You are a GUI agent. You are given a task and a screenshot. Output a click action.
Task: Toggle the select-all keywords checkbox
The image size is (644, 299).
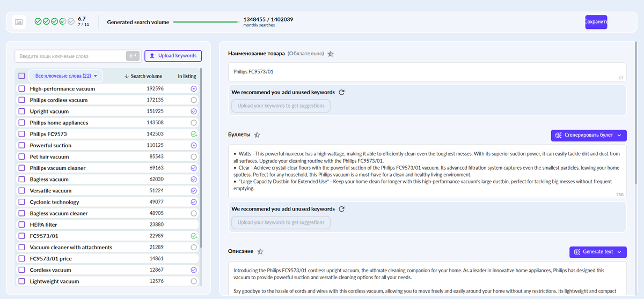click(21, 76)
